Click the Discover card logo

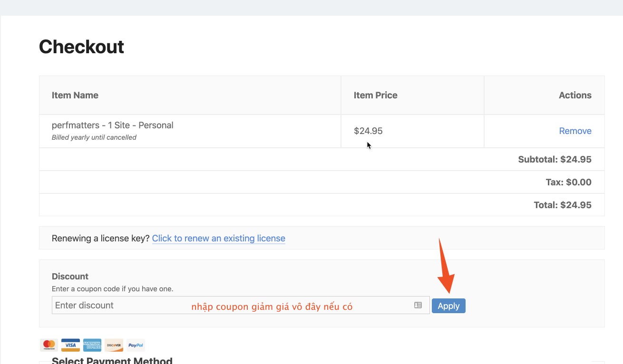[114, 345]
